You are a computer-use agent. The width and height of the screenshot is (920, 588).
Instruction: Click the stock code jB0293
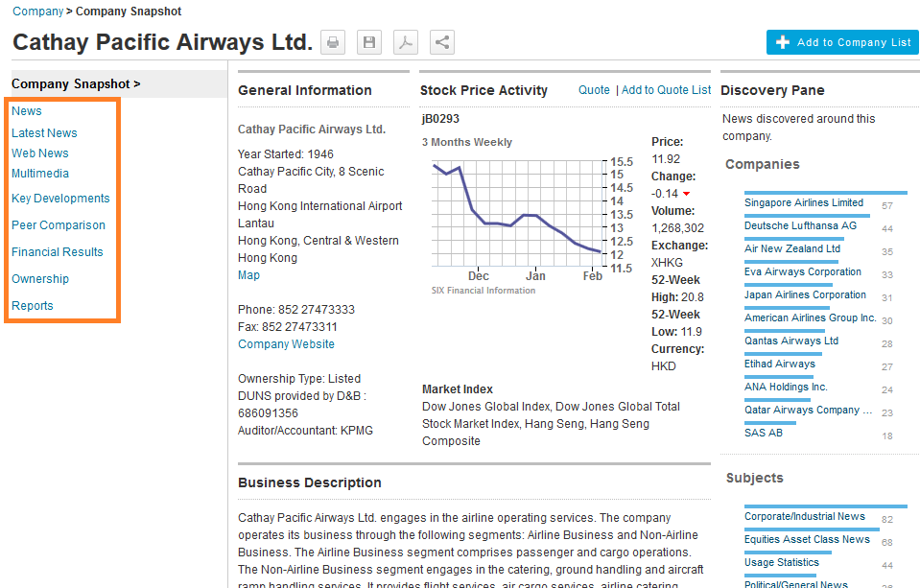point(440,119)
